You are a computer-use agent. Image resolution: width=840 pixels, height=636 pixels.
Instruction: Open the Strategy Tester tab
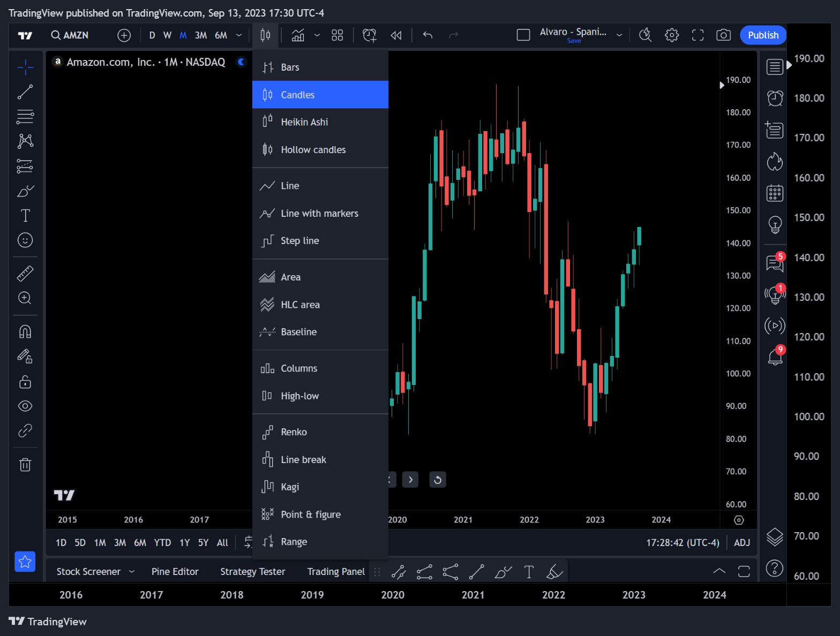tap(253, 572)
